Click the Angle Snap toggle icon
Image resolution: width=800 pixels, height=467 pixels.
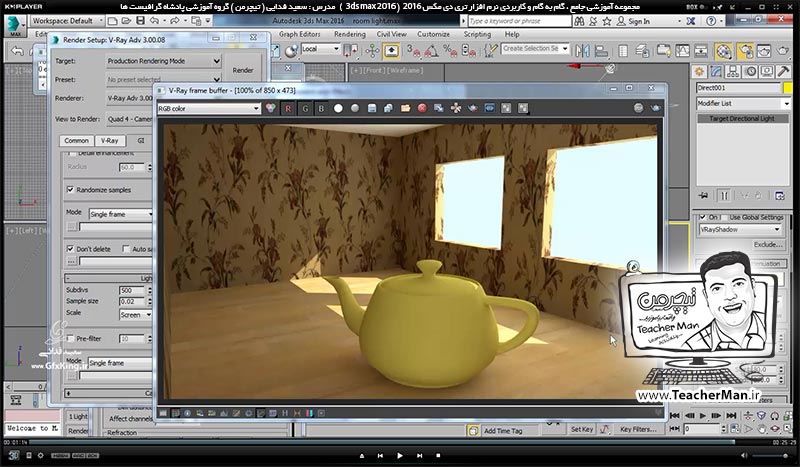click(x=432, y=51)
